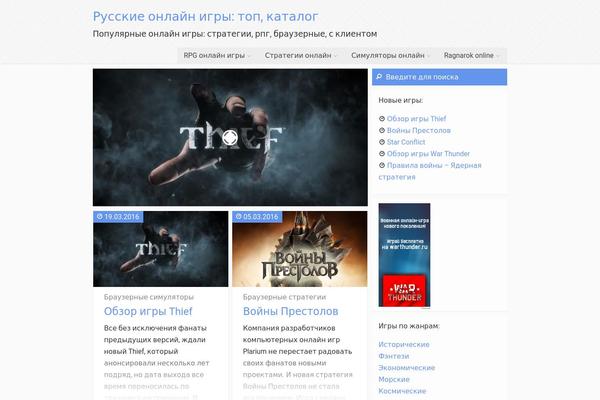Focus the Введите для поиска search field

[440, 77]
